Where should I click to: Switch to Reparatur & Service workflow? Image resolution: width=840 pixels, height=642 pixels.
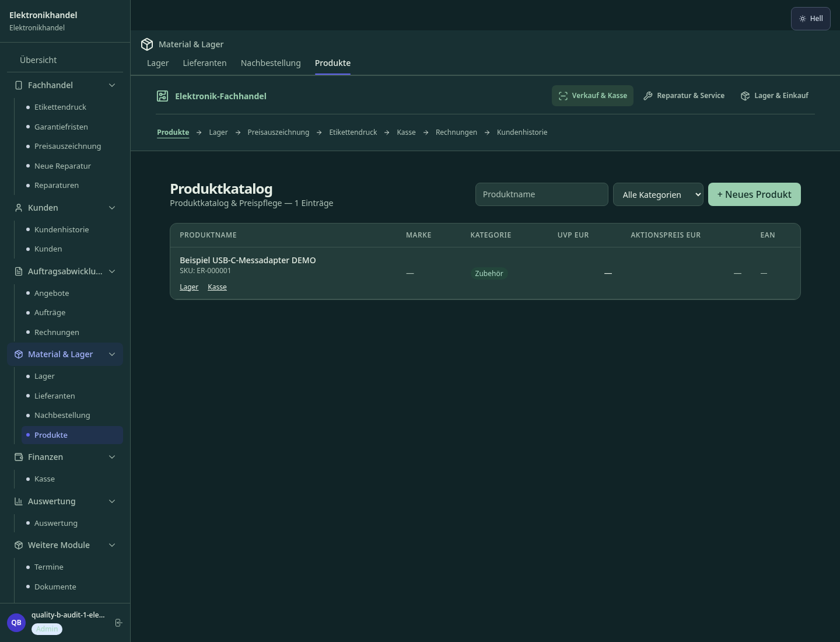pyautogui.click(x=684, y=96)
